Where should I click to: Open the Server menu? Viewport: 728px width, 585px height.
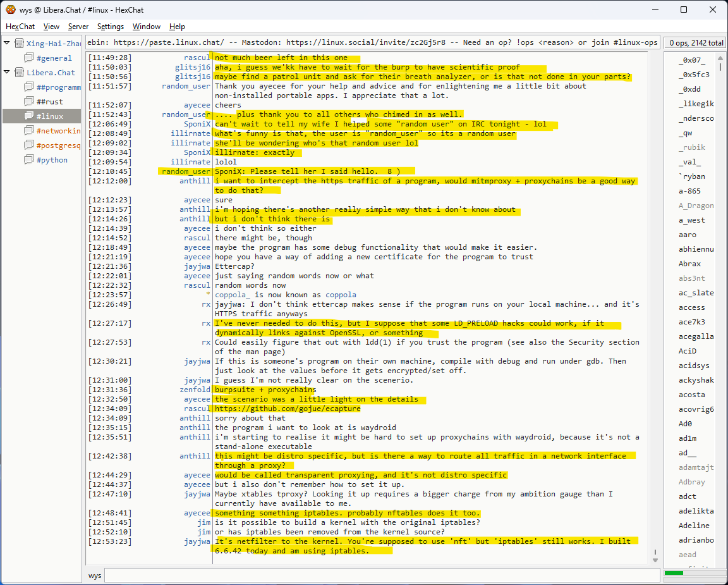78,27
